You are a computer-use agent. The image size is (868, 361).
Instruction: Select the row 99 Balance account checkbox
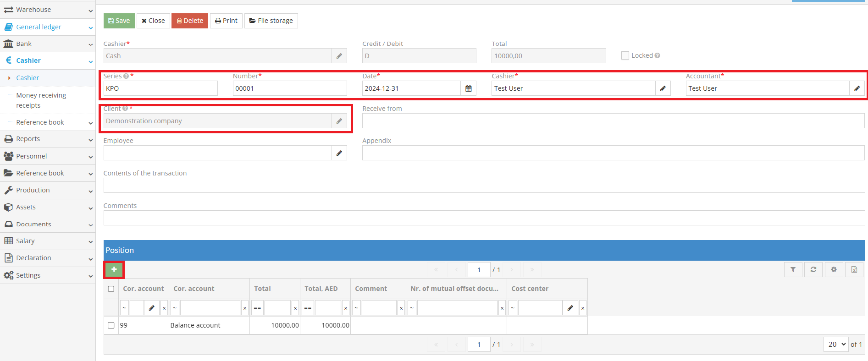click(111, 325)
